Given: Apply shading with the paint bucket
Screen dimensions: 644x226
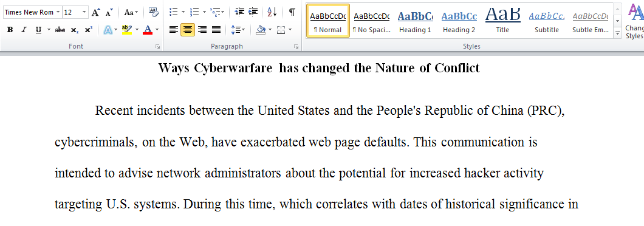Looking at the screenshot, I should click(261, 30).
